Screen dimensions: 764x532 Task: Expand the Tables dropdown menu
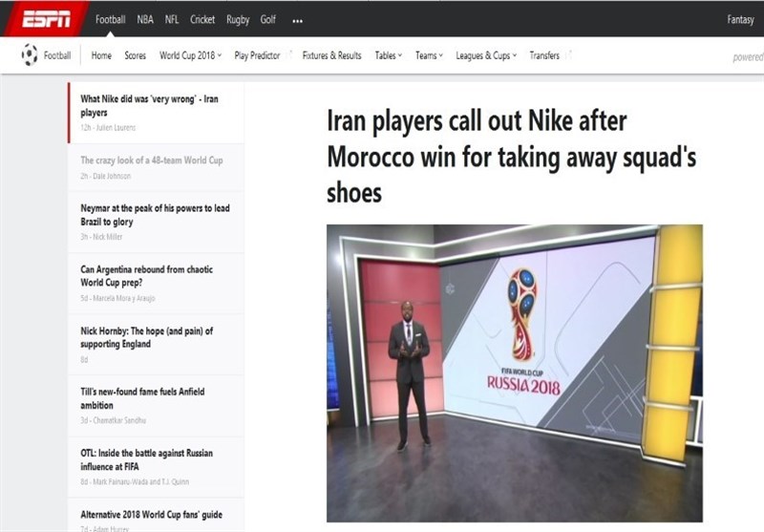click(388, 55)
